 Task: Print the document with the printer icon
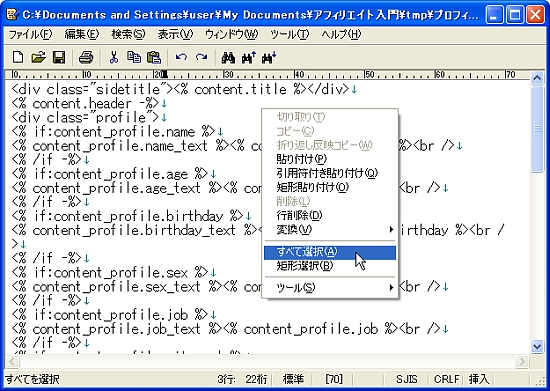click(x=86, y=57)
